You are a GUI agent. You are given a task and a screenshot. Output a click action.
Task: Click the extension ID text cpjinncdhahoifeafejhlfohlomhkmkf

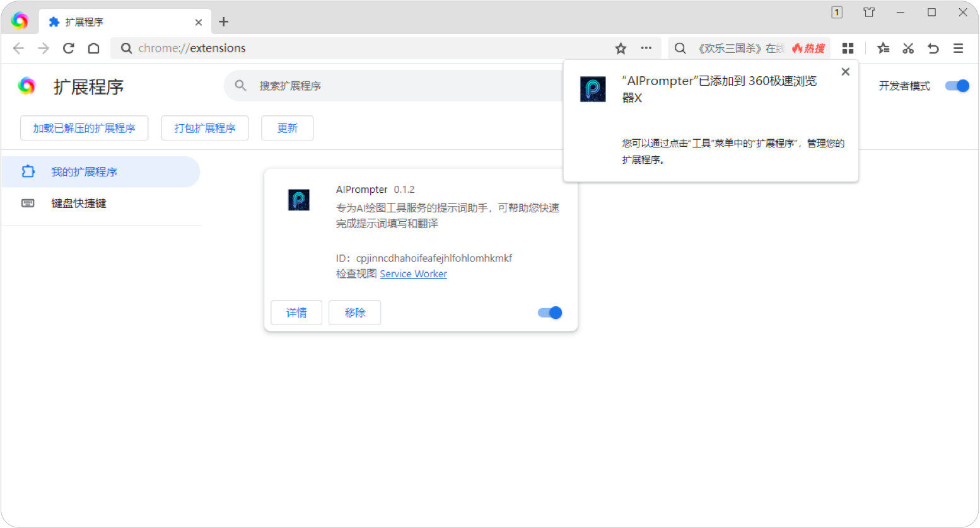[x=434, y=258]
